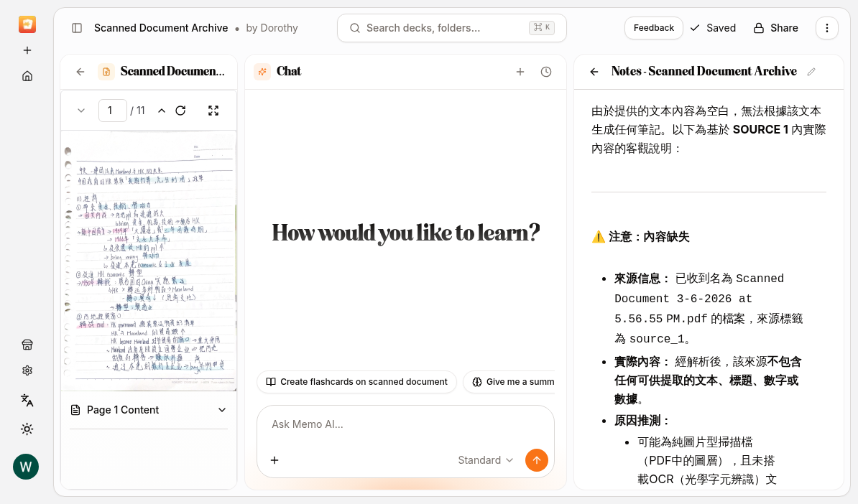Edit the Notes title with pencil icon
This screenshot has width=858, height=504.
(x=811, y=72)
